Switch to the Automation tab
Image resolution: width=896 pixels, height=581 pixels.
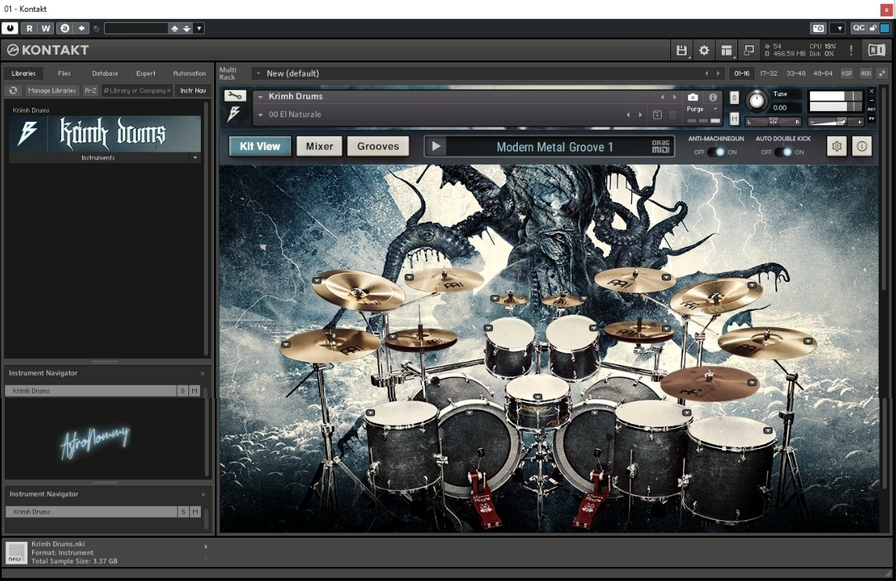pyautogui.click(x=189, y=73)
